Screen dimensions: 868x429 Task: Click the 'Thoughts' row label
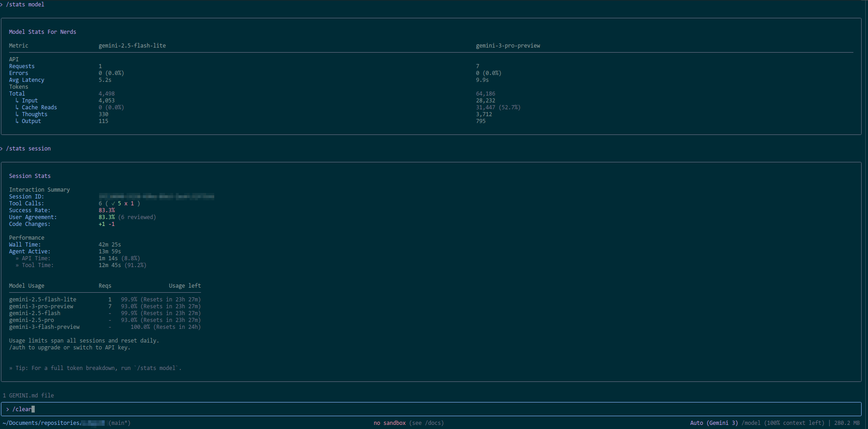click(x=35, y=114)
